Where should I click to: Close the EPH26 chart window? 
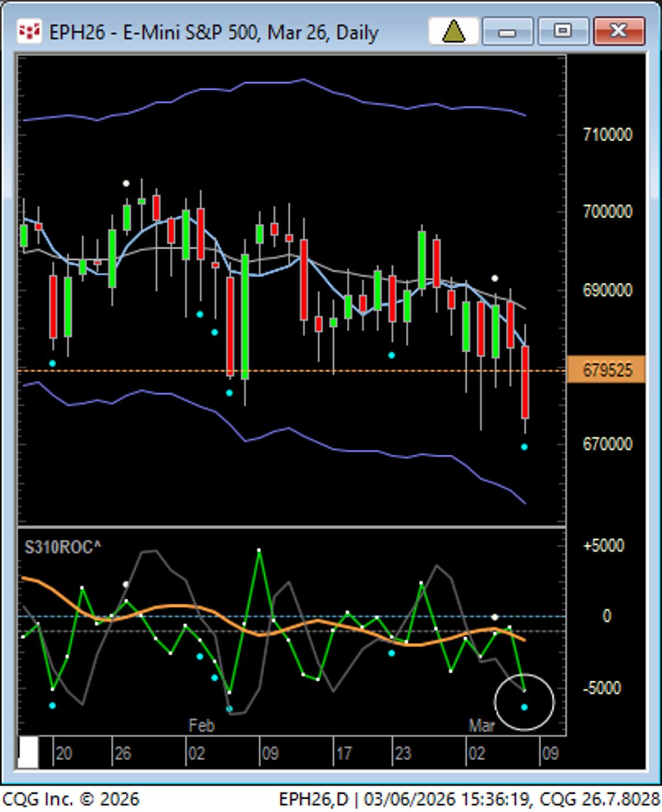click(618, 31)
